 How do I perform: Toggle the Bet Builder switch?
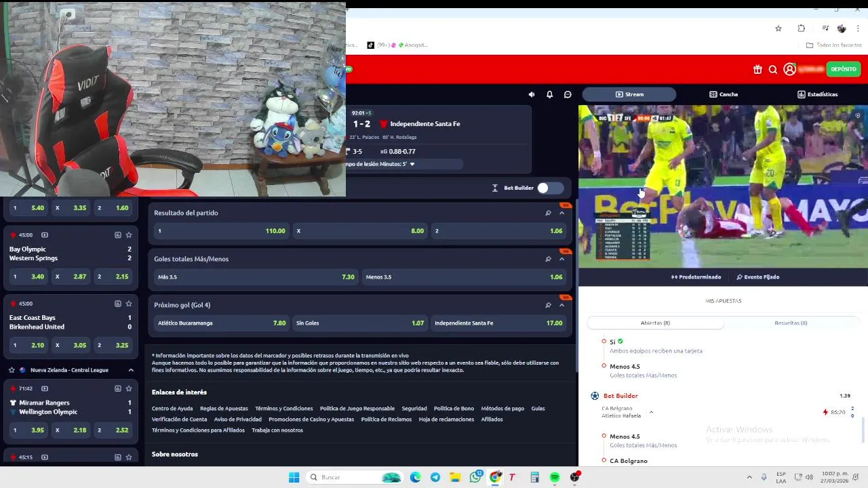tap(550, 188)
